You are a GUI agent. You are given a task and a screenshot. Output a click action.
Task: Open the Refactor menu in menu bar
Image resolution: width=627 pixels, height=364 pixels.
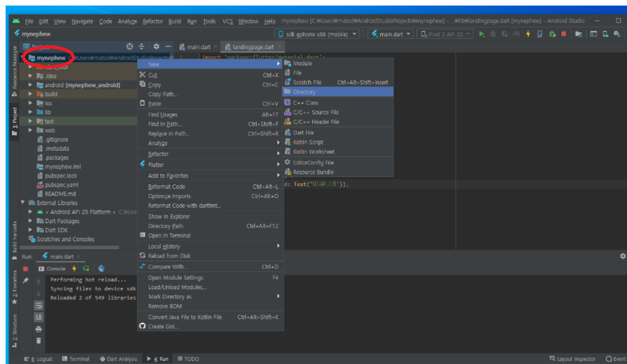tap(153, 21)
